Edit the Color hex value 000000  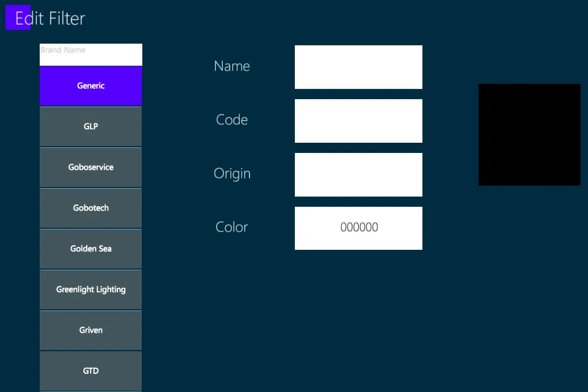(358, 228)
